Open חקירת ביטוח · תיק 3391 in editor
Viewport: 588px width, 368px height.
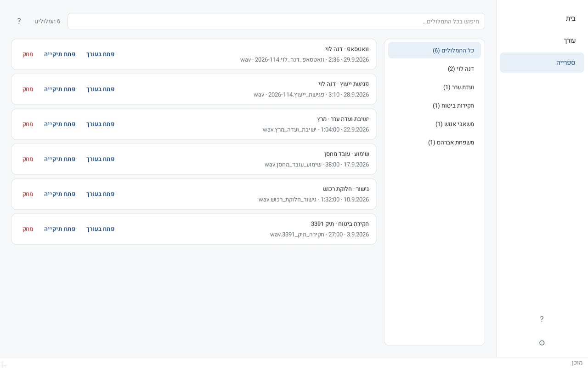pyautogui.click(x=101, y=229)
